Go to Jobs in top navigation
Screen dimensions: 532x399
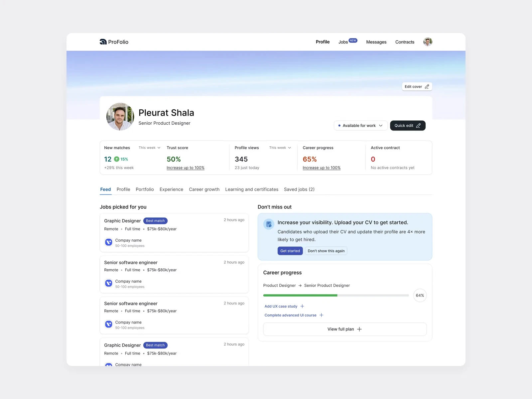point(343,42)
